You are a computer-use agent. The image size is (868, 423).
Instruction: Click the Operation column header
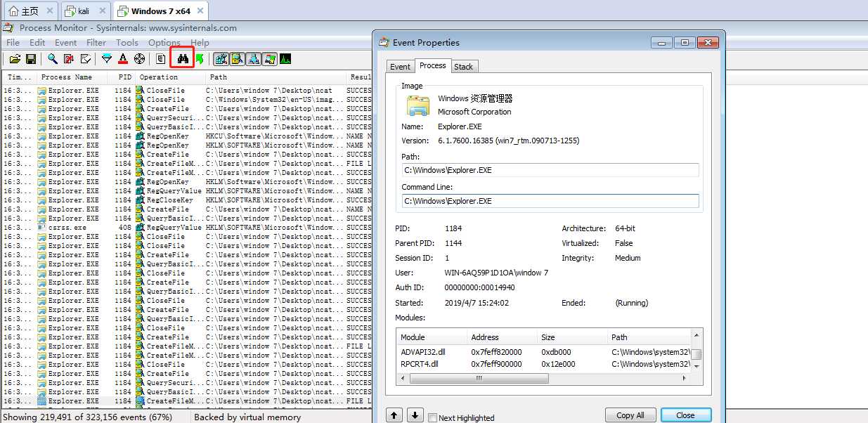[x=171, y=77]
